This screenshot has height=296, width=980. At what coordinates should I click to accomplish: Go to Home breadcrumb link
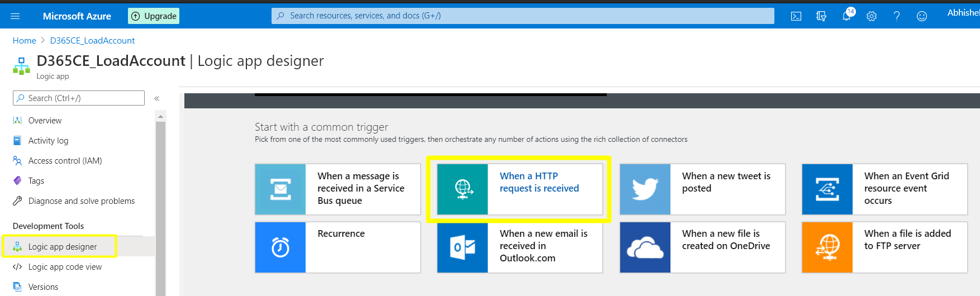[x=24, y=41]
